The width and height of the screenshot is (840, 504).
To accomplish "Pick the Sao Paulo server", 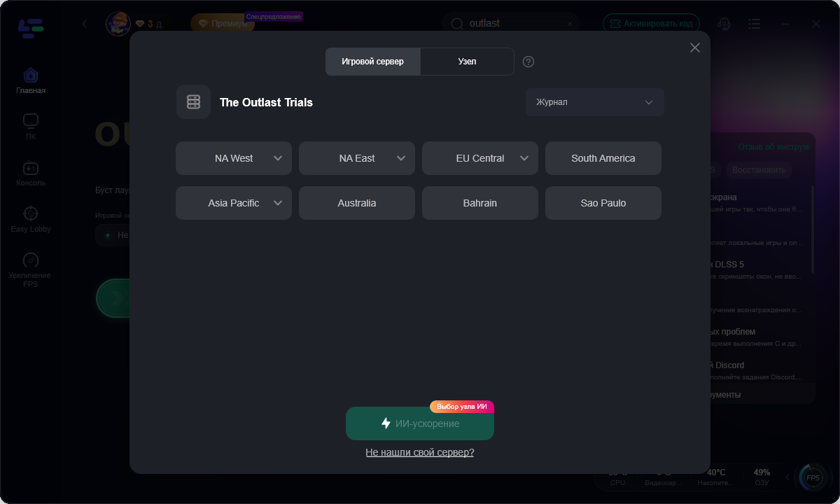I will [x=603, y=203].
